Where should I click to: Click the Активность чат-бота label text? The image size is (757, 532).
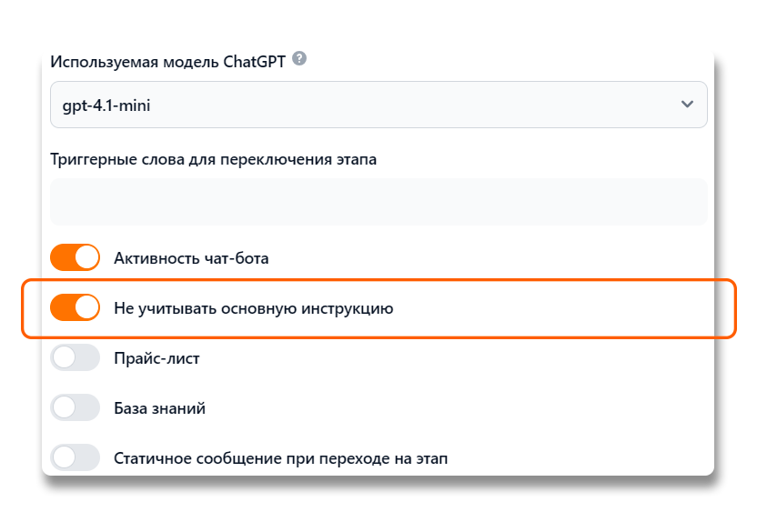coord(191,258)
